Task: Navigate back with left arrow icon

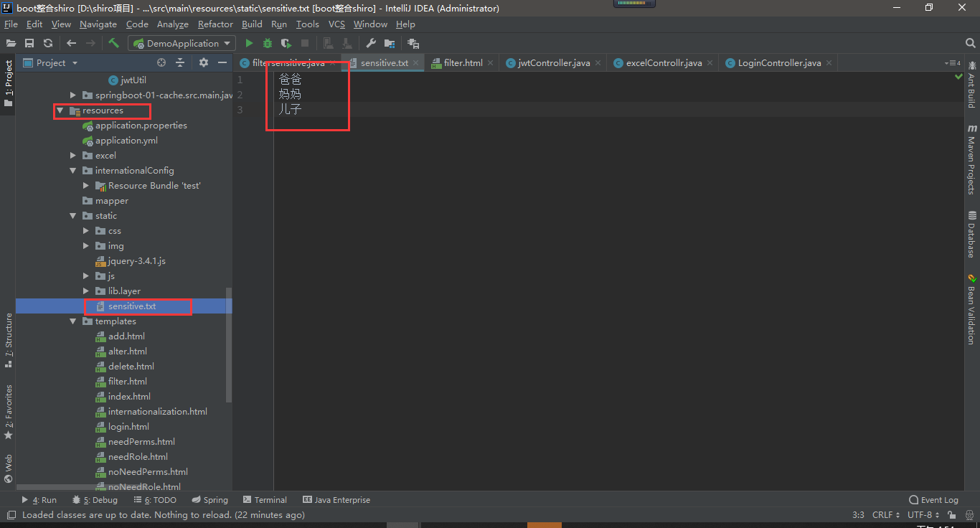Action: click(72, 43)
